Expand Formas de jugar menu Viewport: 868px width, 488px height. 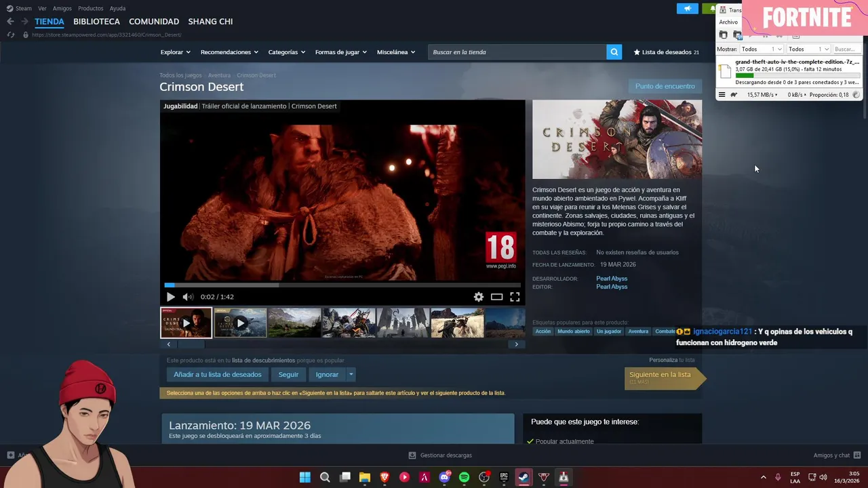(x=340, y=52)
